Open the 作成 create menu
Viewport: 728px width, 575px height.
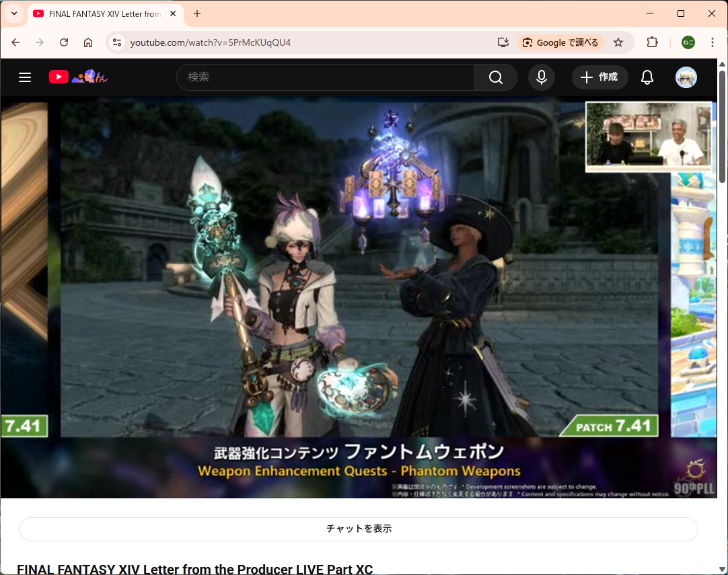click(x=599, y=77)
